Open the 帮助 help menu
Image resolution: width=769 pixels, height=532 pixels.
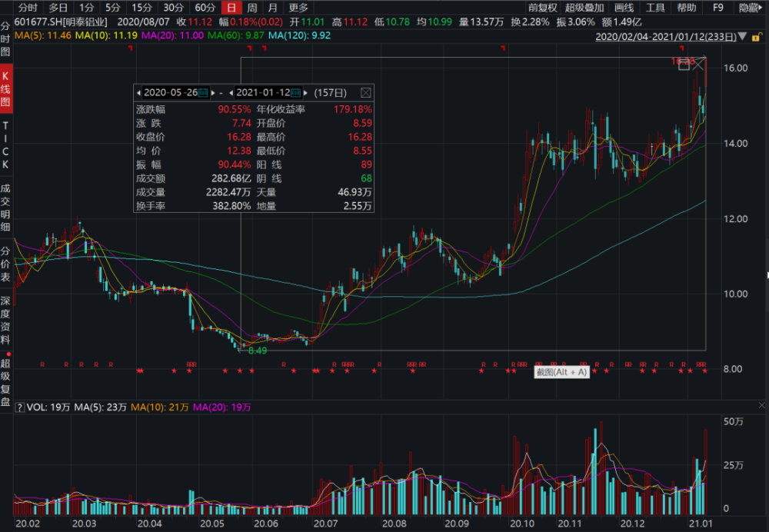pyautogui.click(x=687, y=8)
